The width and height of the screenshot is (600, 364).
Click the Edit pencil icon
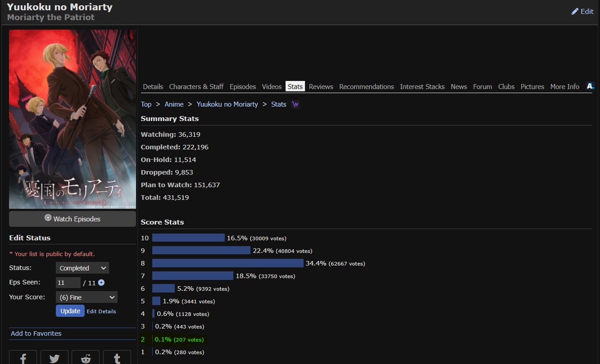[575, 11]
